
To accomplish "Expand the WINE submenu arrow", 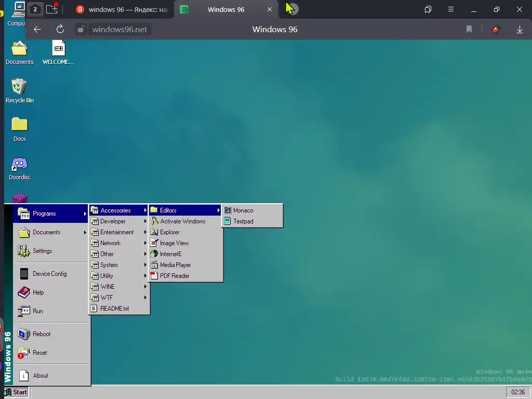I will (x=145, y=287).
